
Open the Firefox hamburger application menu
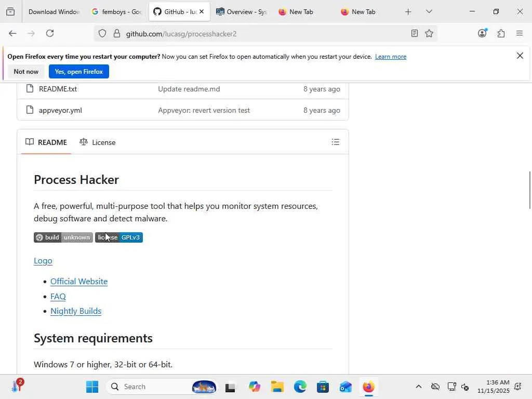(520, 33)
